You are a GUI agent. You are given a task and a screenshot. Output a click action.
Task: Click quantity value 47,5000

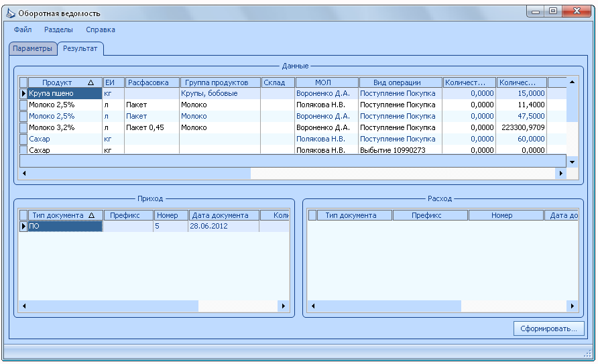[x=522, y=116]
